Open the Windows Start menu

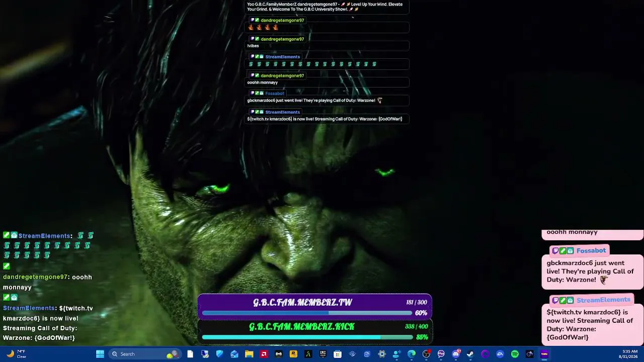pyautogui.click(x=100, y=354)
